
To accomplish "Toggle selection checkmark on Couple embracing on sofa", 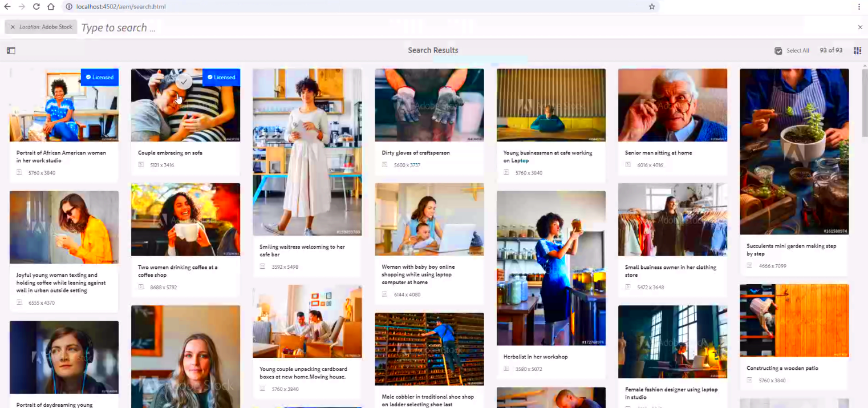I will click(184, 82).
